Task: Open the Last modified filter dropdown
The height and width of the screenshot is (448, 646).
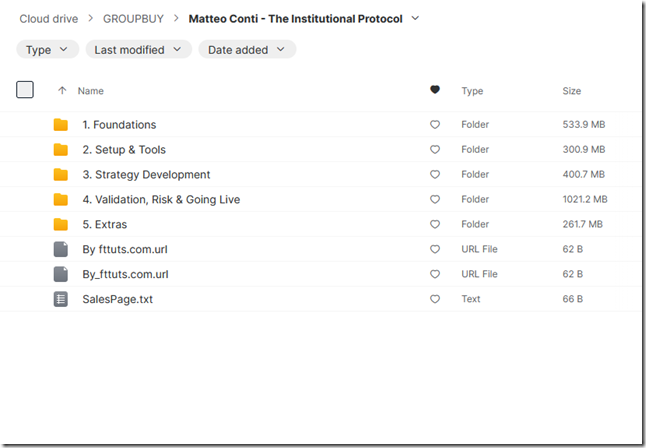Action: tap(138, 49)
